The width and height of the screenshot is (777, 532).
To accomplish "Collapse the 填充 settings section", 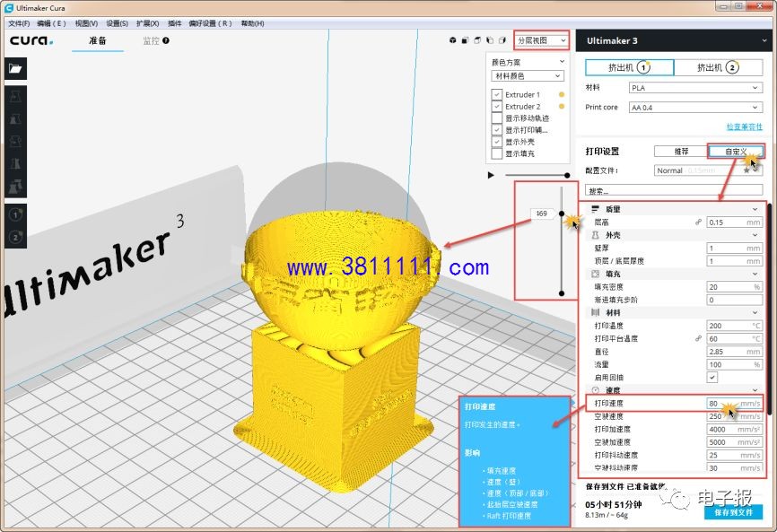I will [x=755, y=274].
